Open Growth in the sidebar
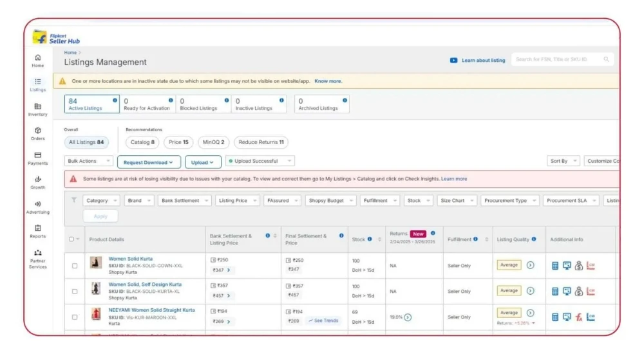Image resolution: width=644 pixels, height=354 pixels. tap(38, 183)
